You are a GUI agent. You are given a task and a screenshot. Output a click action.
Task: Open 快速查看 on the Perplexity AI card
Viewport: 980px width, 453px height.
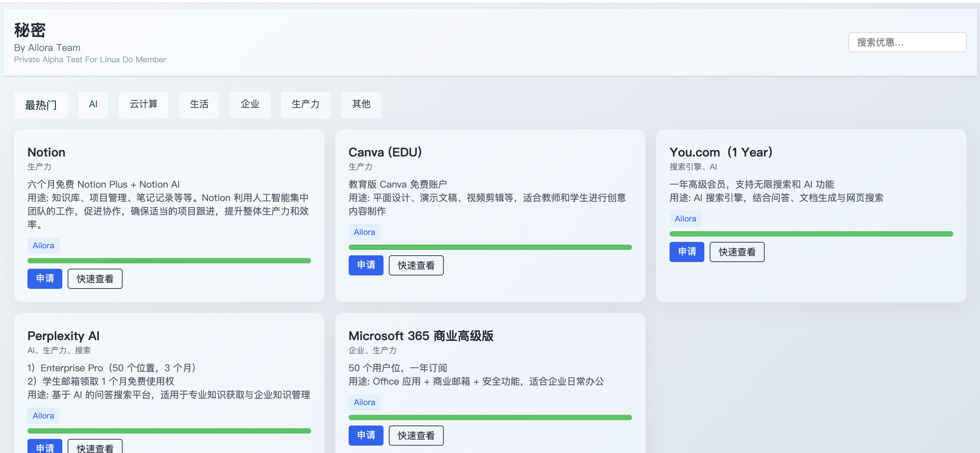[x=95, y=446]
